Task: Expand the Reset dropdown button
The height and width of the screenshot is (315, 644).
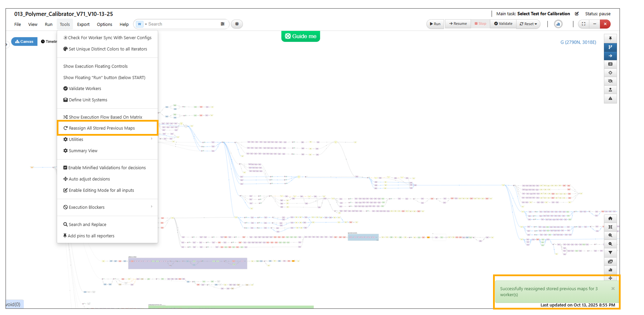Action: tap(528, 24)
